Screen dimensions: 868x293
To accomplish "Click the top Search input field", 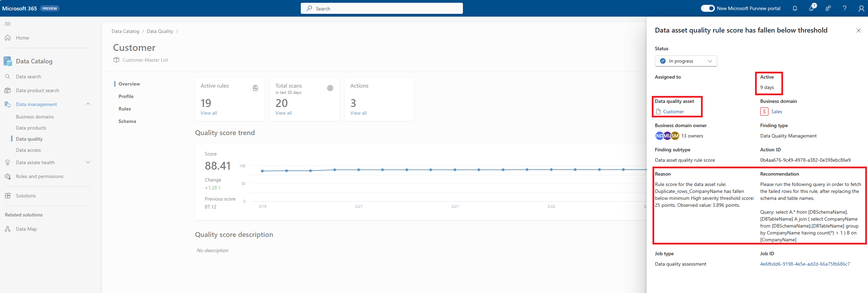I will (x=382, y=8).
